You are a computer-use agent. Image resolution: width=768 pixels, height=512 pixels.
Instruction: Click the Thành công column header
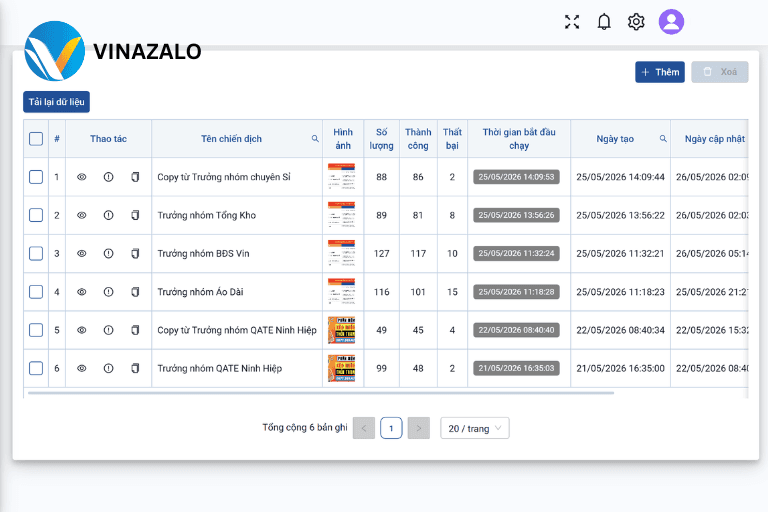pyautogui.click(x=418, y=139)
